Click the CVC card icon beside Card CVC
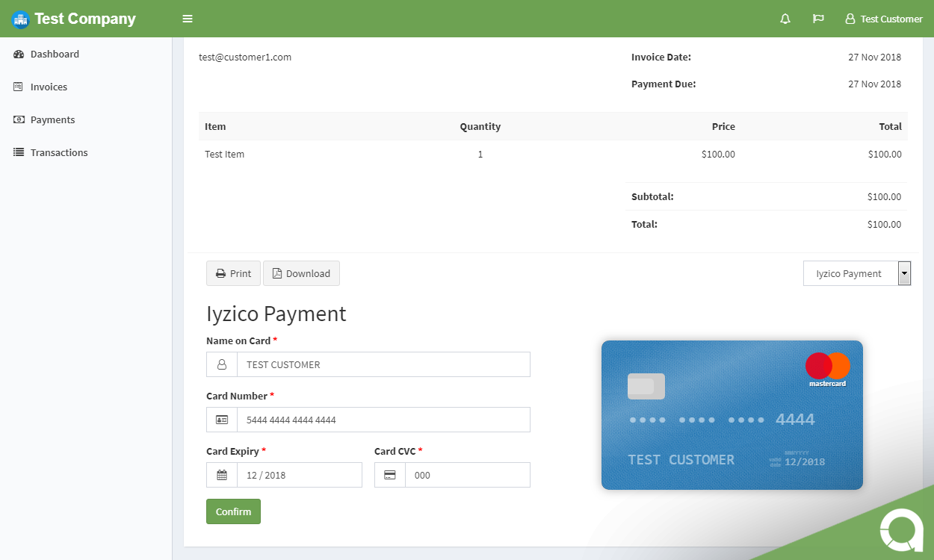The image size is (934, 560). 389,475
